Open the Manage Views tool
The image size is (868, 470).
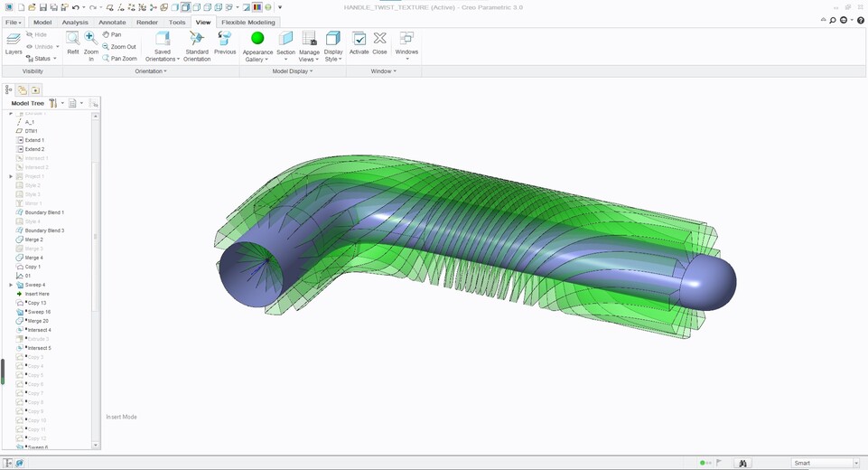(309, 45)
